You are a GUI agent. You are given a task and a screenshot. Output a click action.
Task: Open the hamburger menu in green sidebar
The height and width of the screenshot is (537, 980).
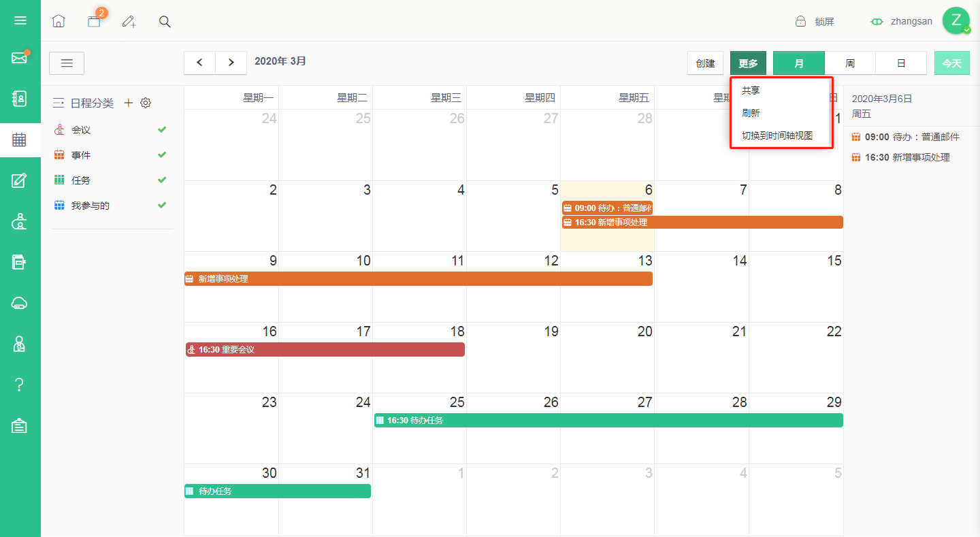[x=20, y=20]
